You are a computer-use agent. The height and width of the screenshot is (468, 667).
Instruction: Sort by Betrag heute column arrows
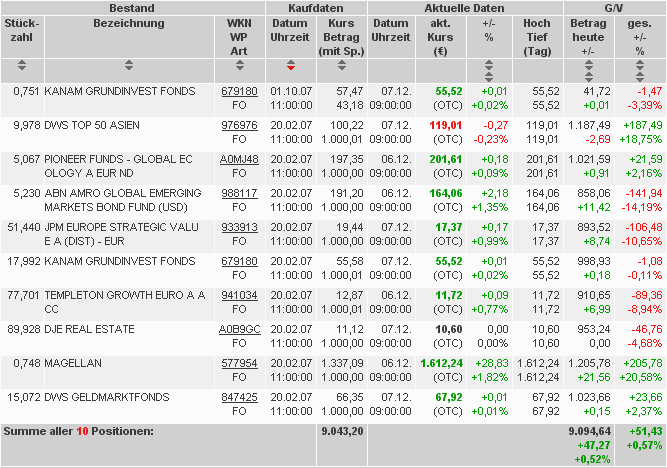click(589, 71)
